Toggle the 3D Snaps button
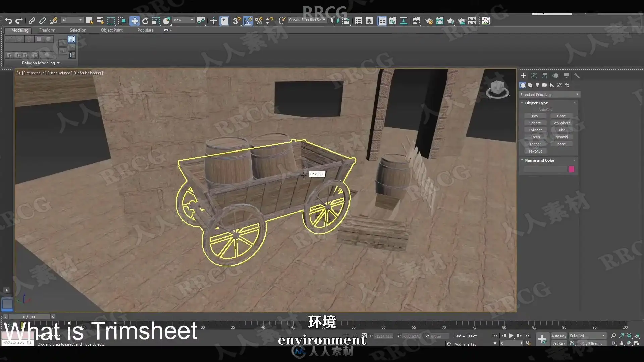 (x=237, y=21)
